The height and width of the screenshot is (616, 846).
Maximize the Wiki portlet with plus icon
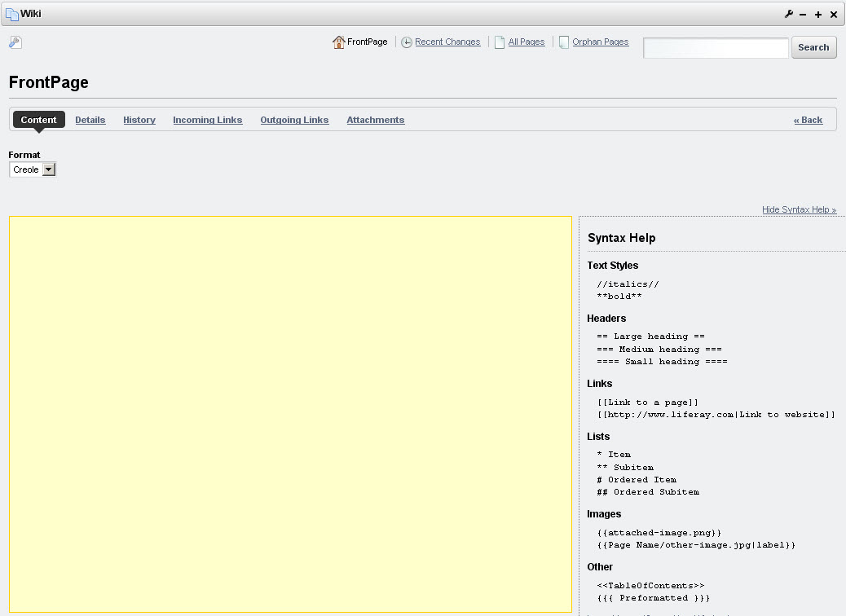click(818, 15)
